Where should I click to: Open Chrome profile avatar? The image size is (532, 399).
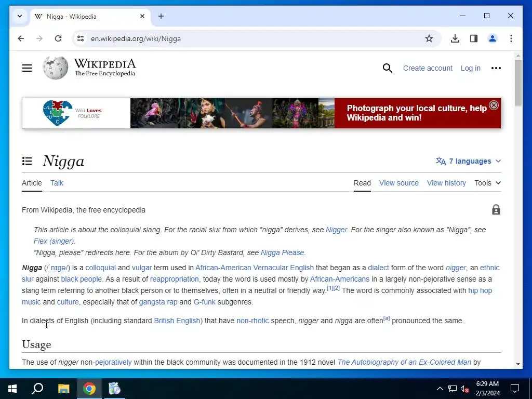pyautogui.click(x=493, y=38)
